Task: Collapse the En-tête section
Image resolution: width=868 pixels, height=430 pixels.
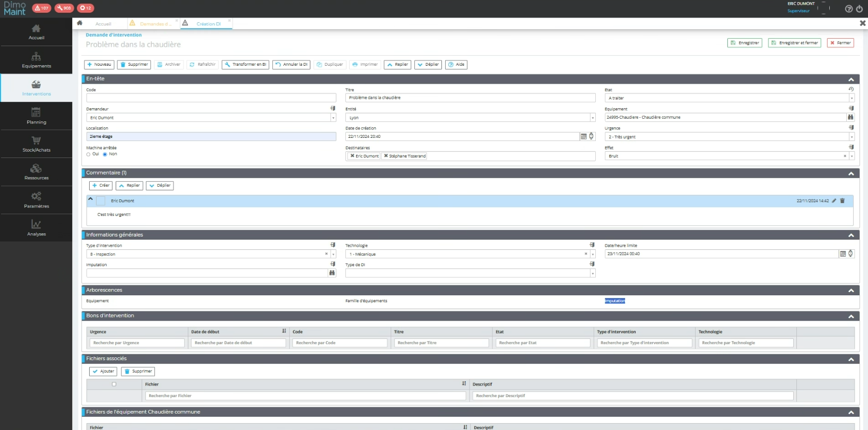Action: (x=851, y=79)
